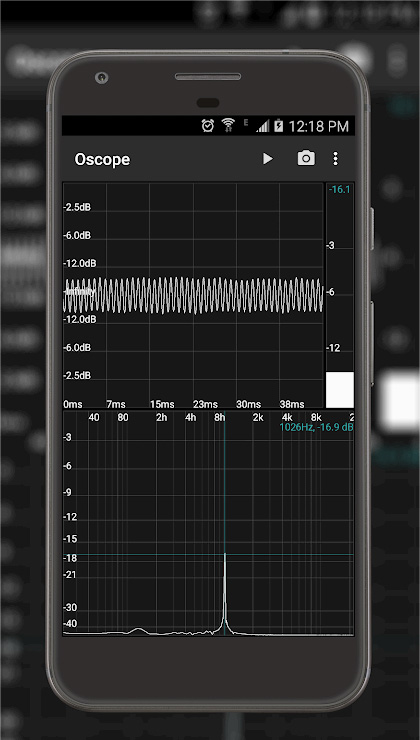This screenshot has height=740, width=420.
Task: Click the 1026Hz, -16.9 dB readout
Action: point(316,428)
